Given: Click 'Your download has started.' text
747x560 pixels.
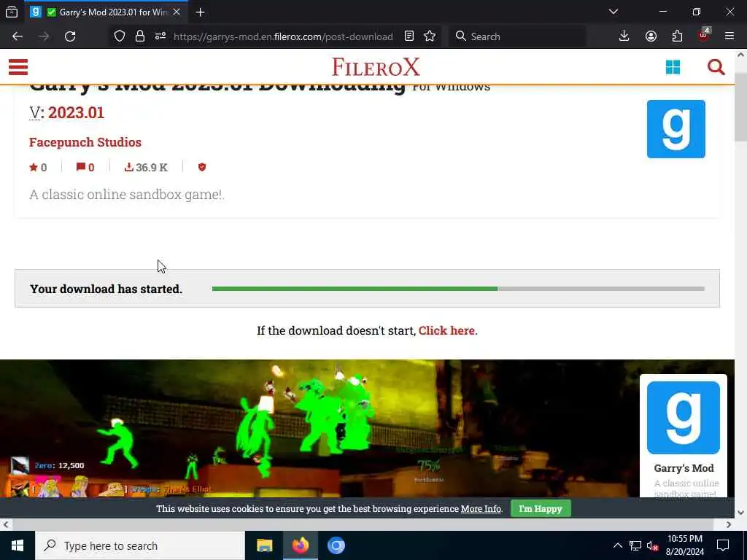Looking at the screenshot, I should [107, 289].
